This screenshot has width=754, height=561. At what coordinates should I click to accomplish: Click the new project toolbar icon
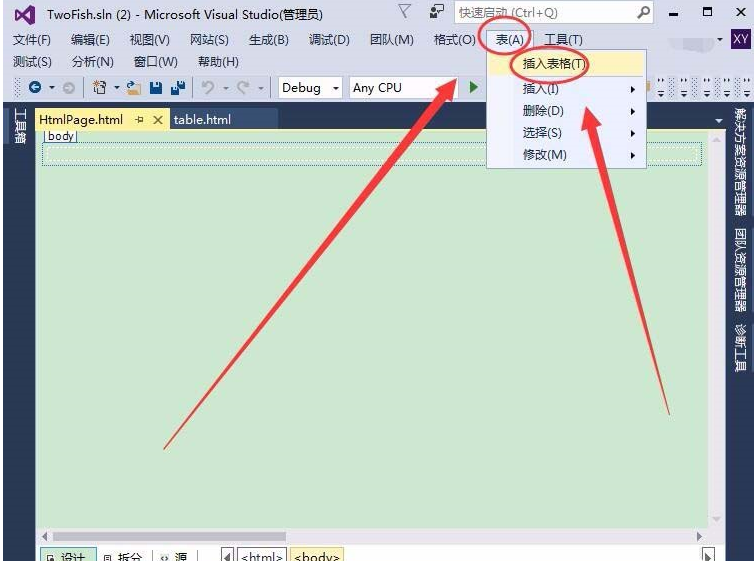click(100, 87)
